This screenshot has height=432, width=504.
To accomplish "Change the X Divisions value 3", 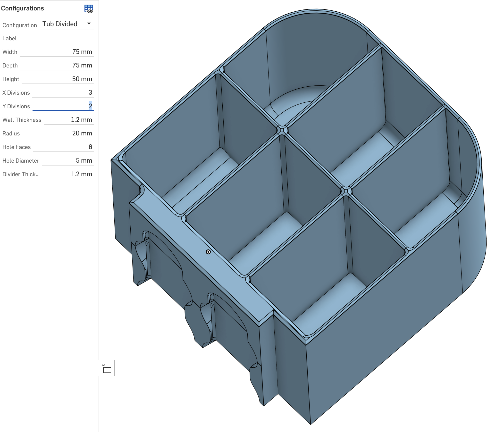I will point(63,93).
